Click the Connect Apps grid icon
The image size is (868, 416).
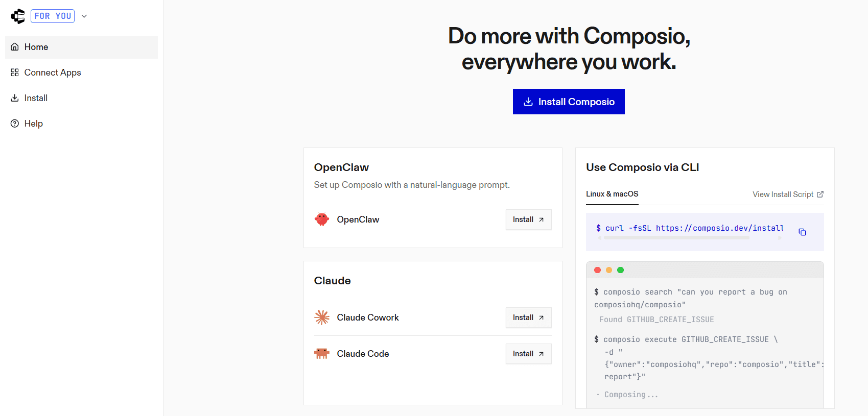(x=15, y=72)
